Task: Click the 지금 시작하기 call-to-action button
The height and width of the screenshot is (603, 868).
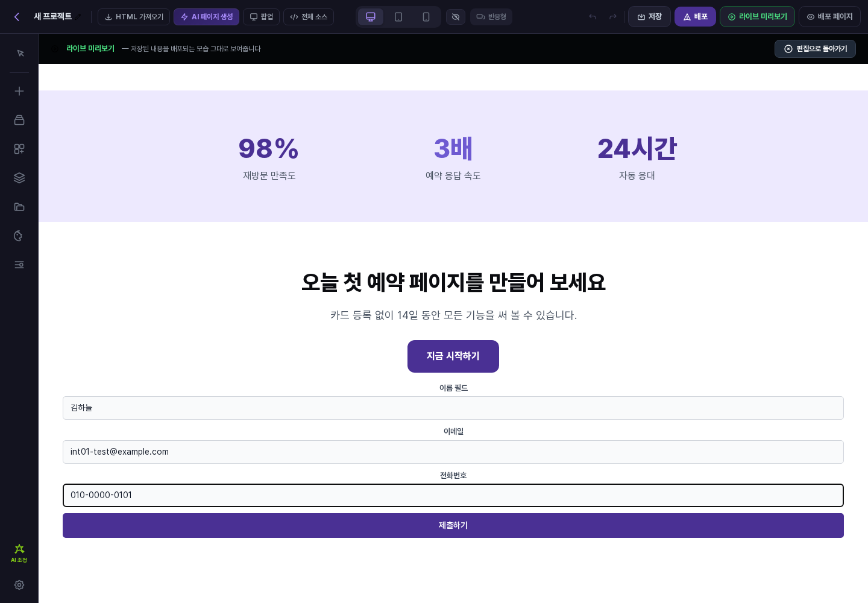Action: click(453, 356)
